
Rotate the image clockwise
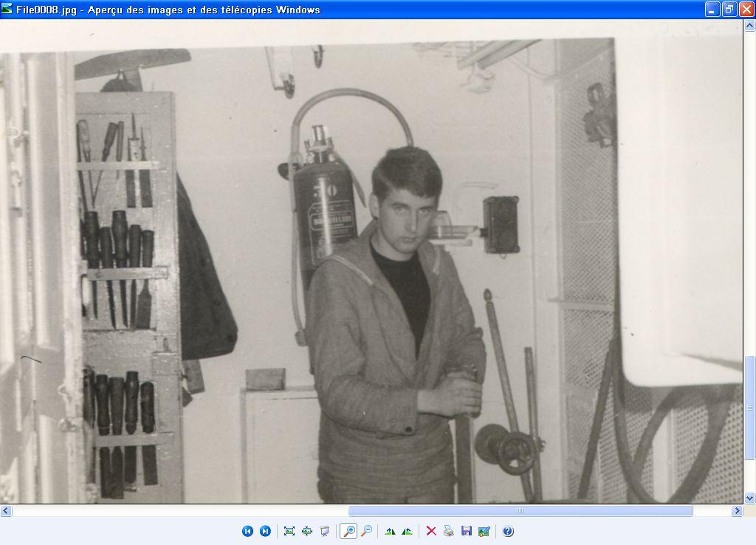click(390, 531)
